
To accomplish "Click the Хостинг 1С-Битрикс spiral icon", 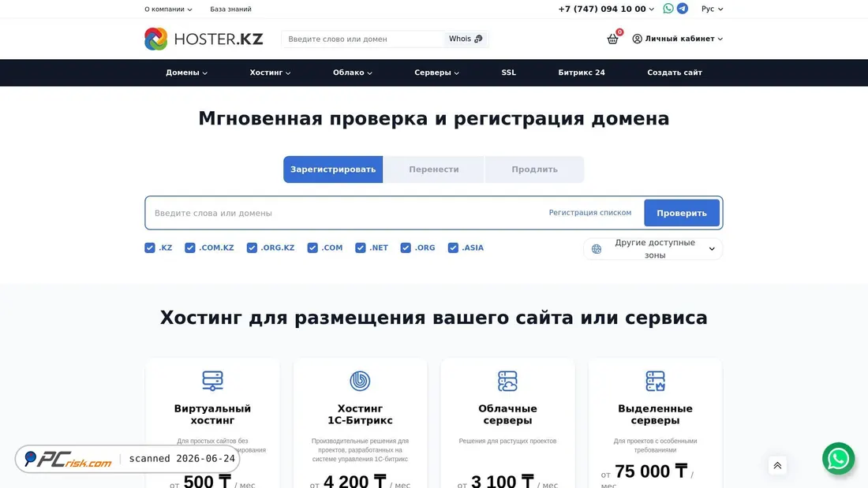I will point(360,381).
